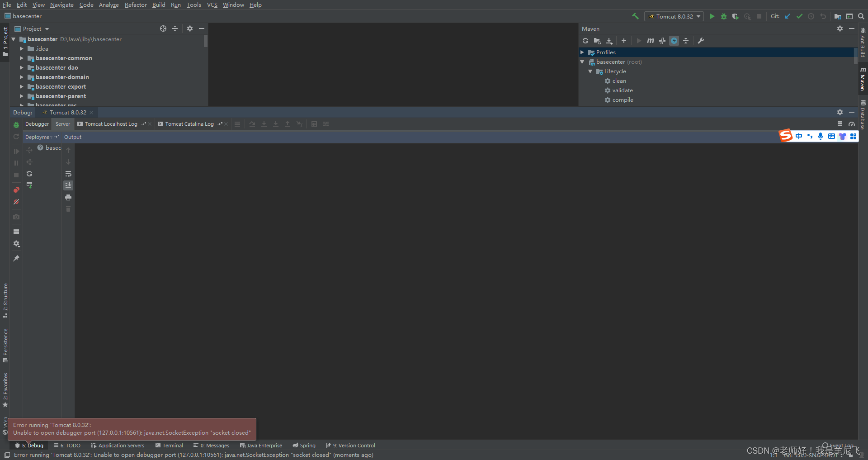
Task: Add Maven Projects with plus icon
Action: point(624,41)
